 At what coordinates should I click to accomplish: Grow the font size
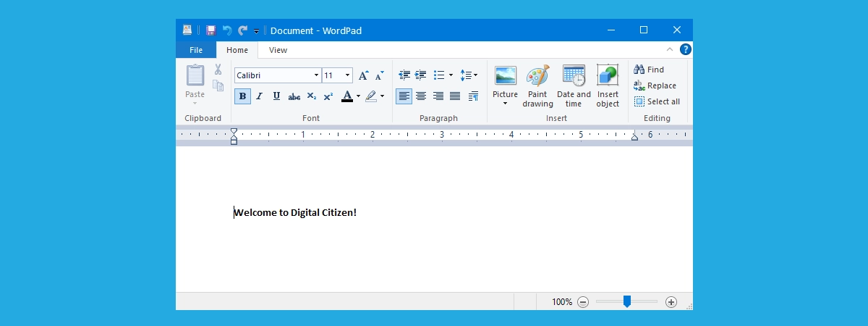click(x=364, y=75)
